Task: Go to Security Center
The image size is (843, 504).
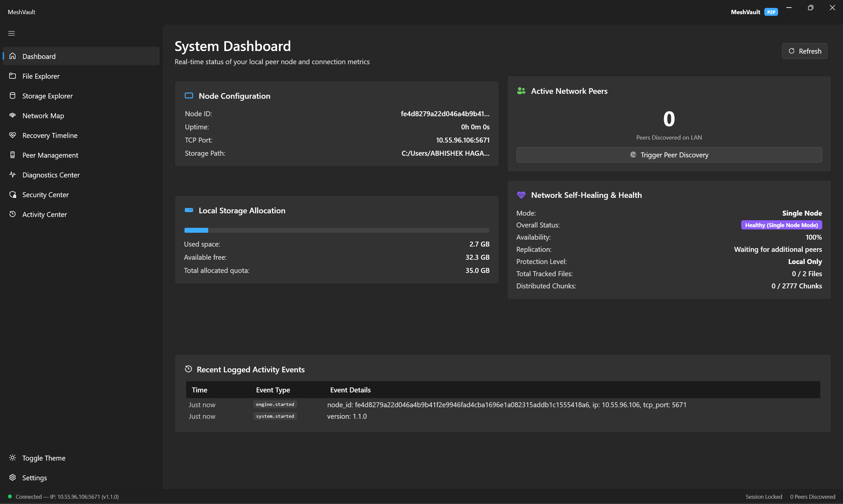Action: 81,194
